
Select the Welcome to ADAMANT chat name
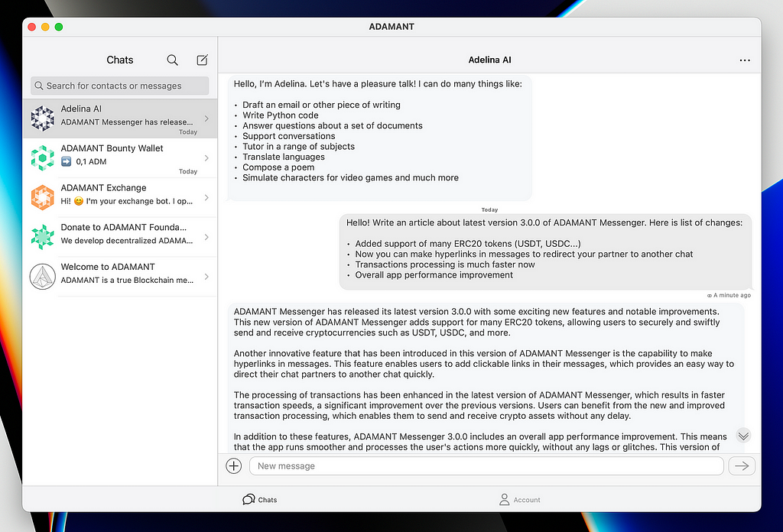tap(108, 267)
